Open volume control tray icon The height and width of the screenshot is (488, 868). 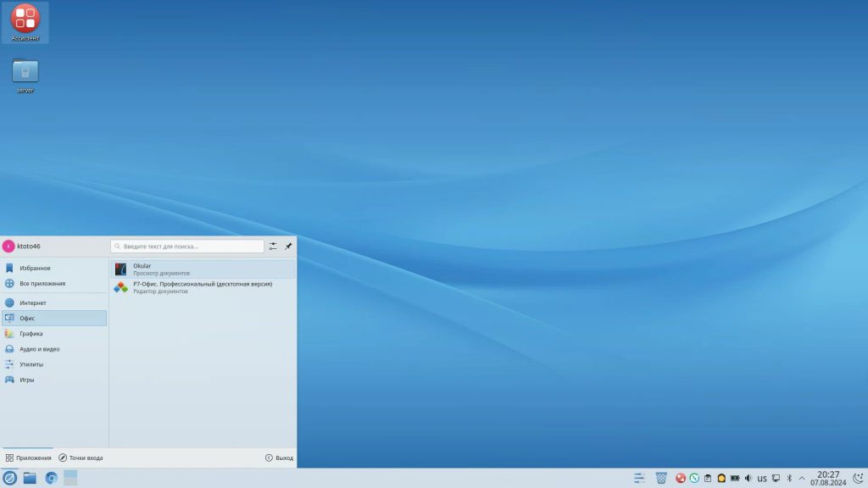(748, 478)
